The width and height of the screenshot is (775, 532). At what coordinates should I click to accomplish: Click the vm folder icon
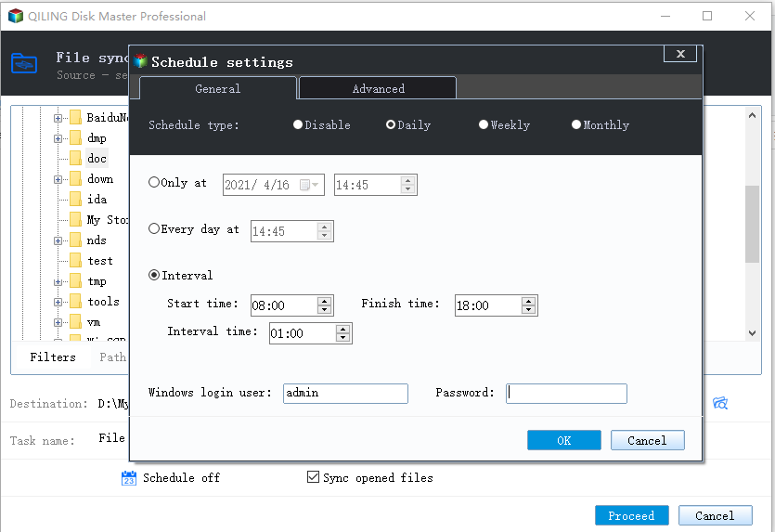point(75,322)
